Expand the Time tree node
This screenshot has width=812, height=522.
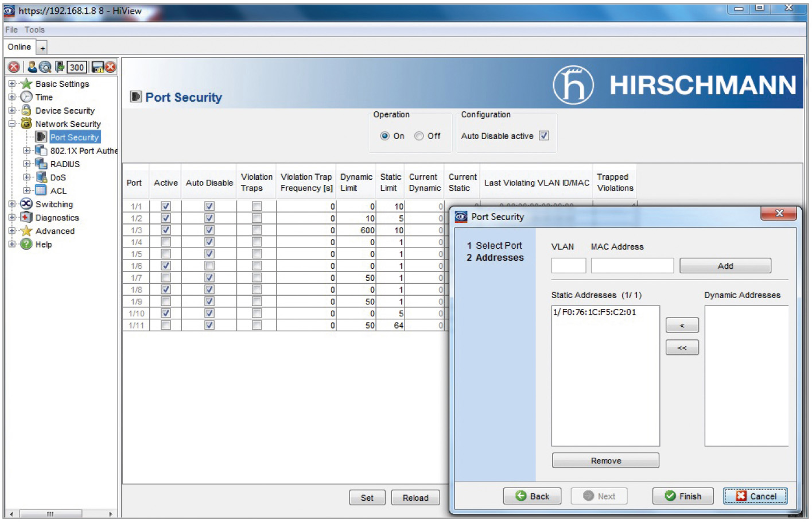11,97
